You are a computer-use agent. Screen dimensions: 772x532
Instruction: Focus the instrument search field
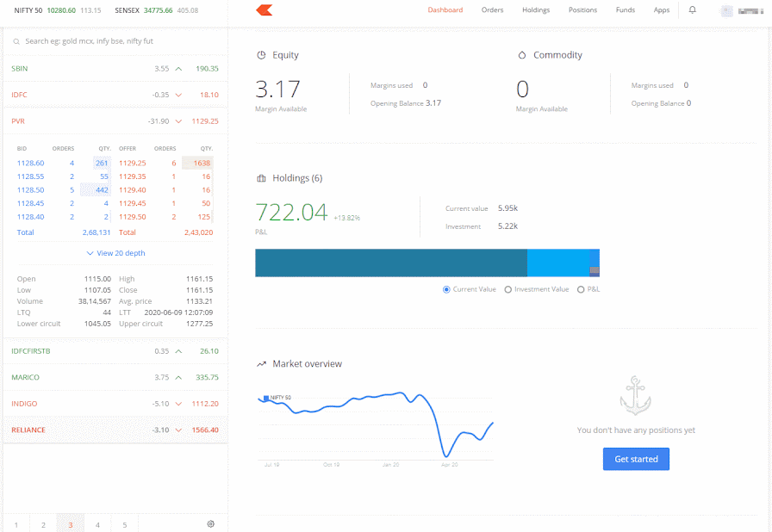point(115,41)
